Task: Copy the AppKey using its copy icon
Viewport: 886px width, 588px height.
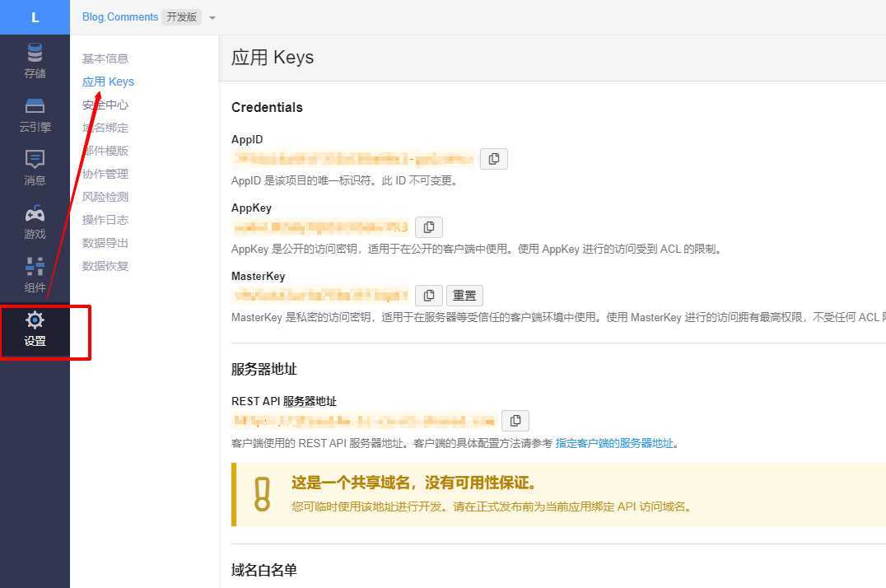Action: point(428,226)
